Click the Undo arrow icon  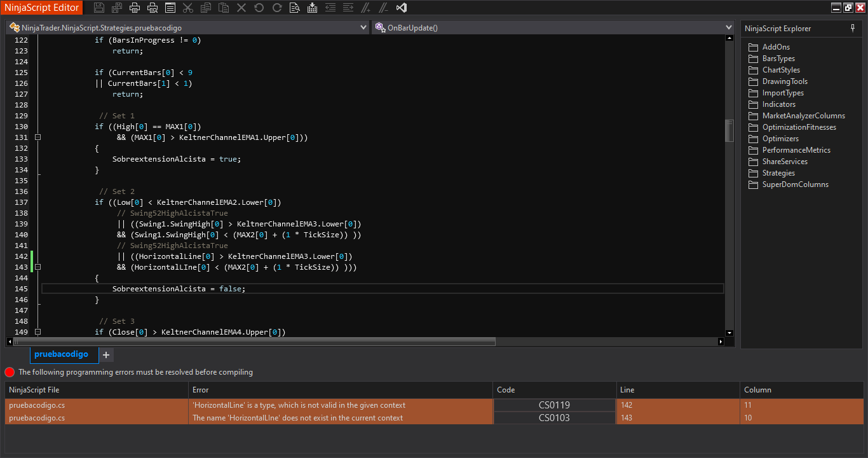point(259,8)
